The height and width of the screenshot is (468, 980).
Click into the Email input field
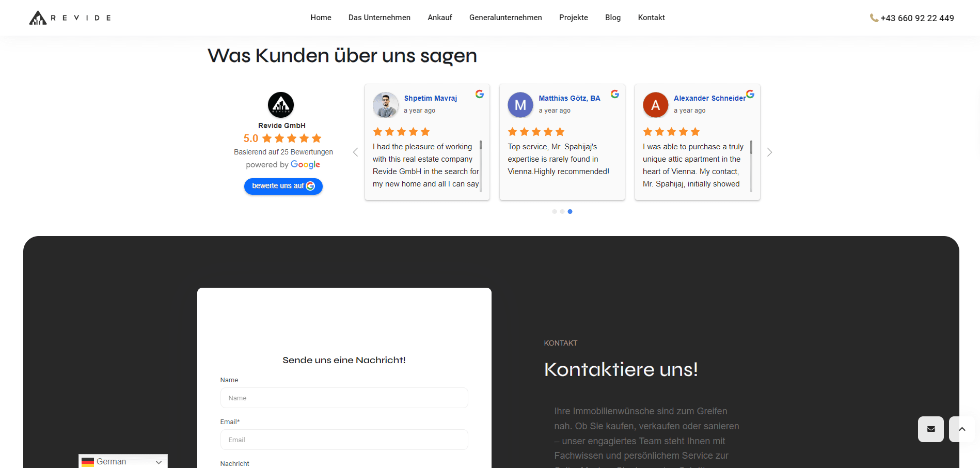(344, 440)
